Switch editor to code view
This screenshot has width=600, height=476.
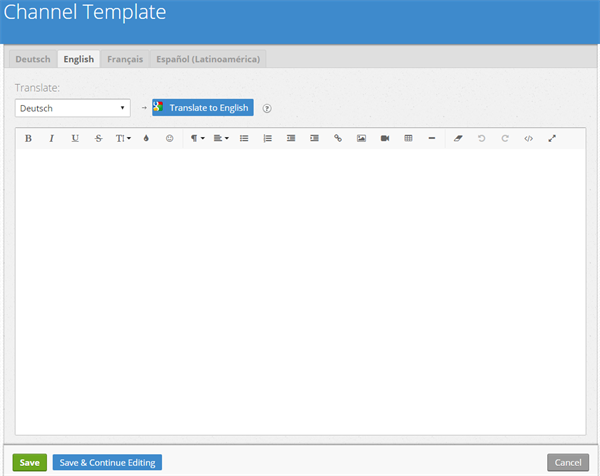pos(528,138)
